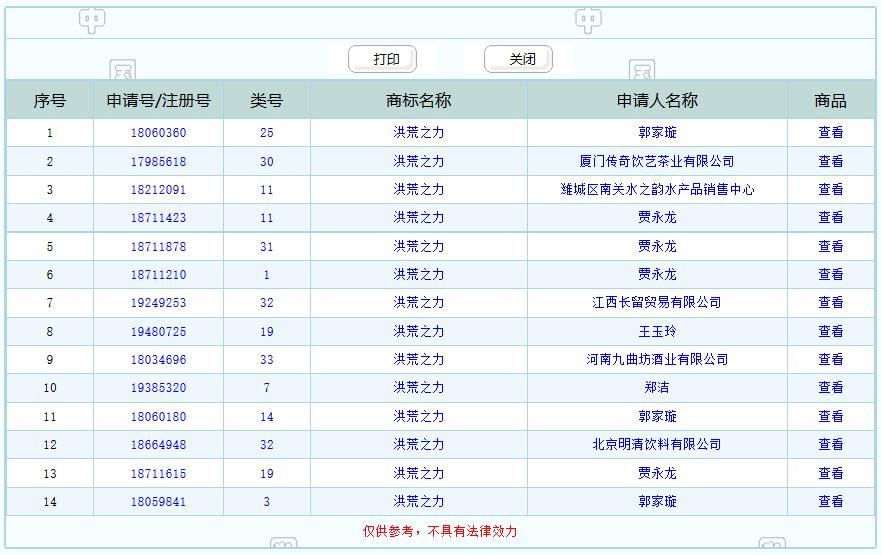Click applicant name 潍城区南关水之韵水产品销售中心
This screenshot has width=882, height=555.
pyautogui.click(x=657, y=189)
